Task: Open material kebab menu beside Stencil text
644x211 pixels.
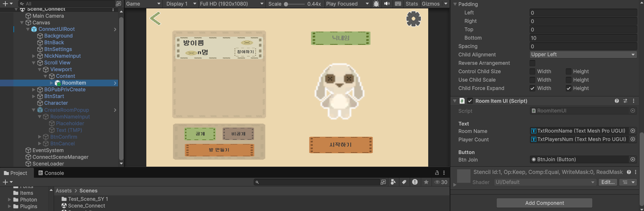Action: [x=635, y=172]
